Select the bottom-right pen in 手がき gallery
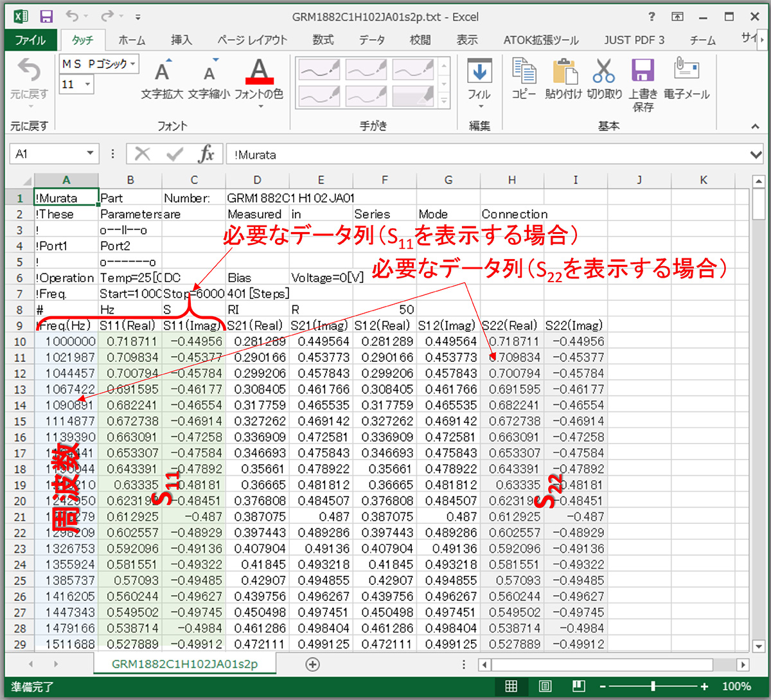771x700 pixels. tap(413, 95)
